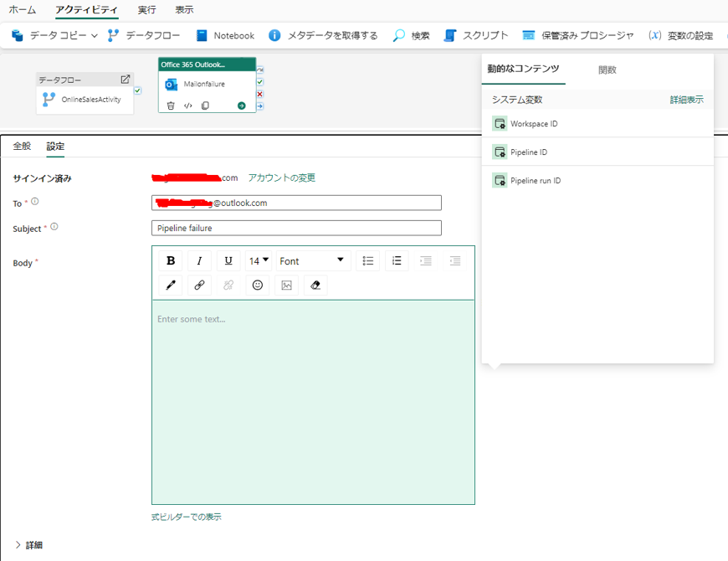Screen dimensions: 728x561
Task: Open the Font family dropdown
Action: (x=312, y=260)
